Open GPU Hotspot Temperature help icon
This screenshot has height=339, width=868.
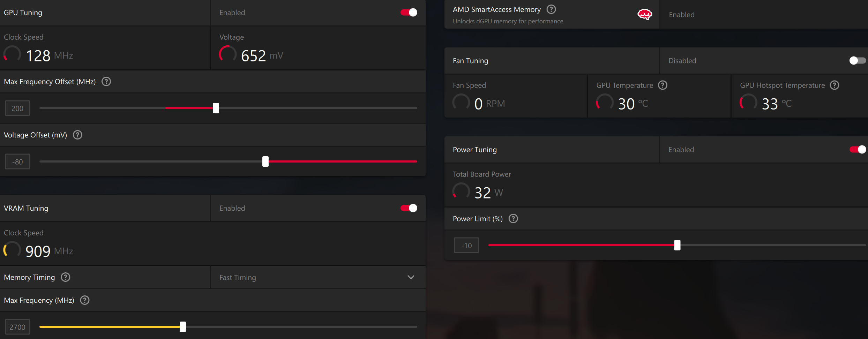[x=835, y=85]
